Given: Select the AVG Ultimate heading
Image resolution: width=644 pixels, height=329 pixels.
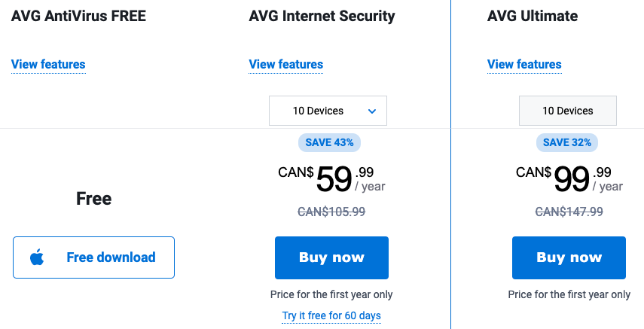Looking at the screenshot, I should tap(533, 16).
